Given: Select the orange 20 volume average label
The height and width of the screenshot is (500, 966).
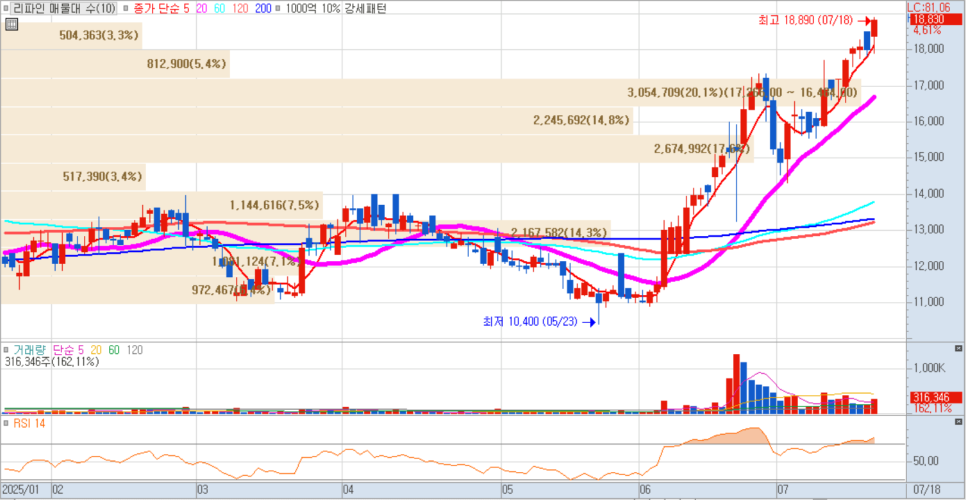Looking at the screenshot, I should (97, 350).
